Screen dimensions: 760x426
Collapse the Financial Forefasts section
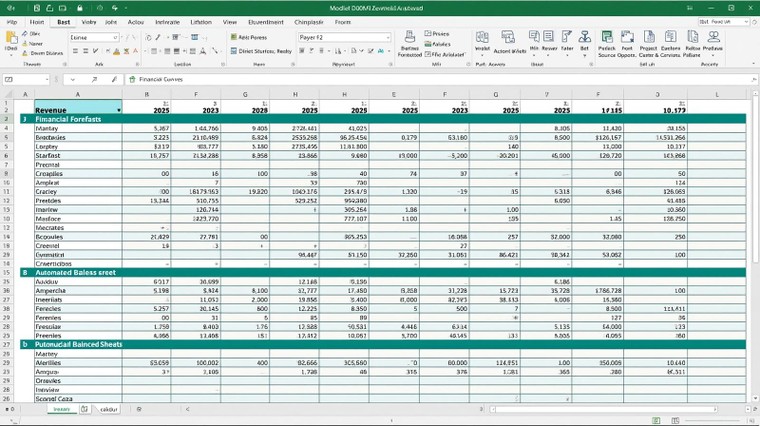click(25, 118)
